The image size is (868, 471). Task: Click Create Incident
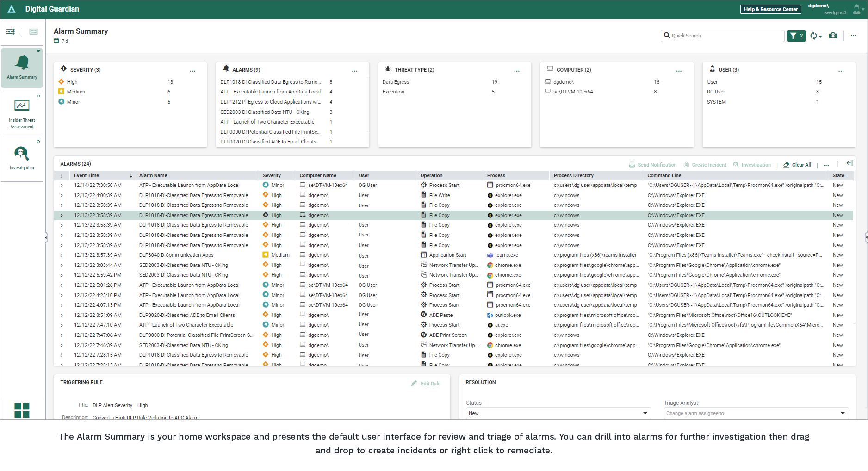pos(705,165)
